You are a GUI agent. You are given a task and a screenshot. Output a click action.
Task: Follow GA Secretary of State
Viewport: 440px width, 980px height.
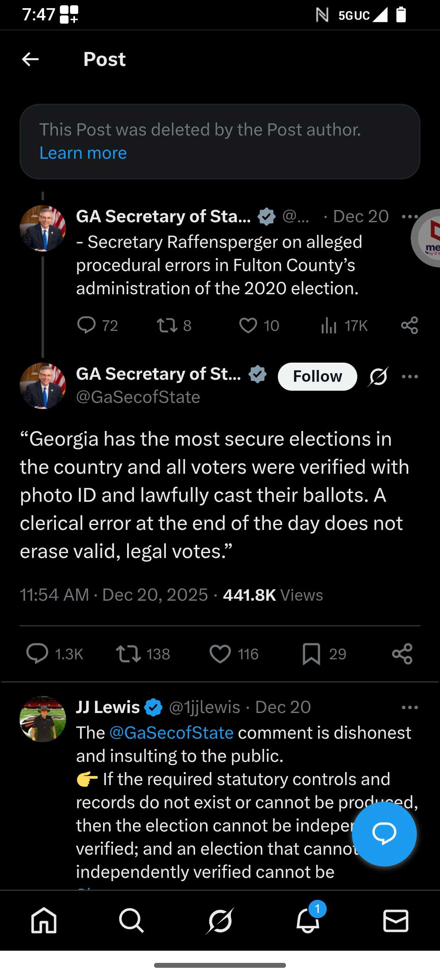click(317, 376)
